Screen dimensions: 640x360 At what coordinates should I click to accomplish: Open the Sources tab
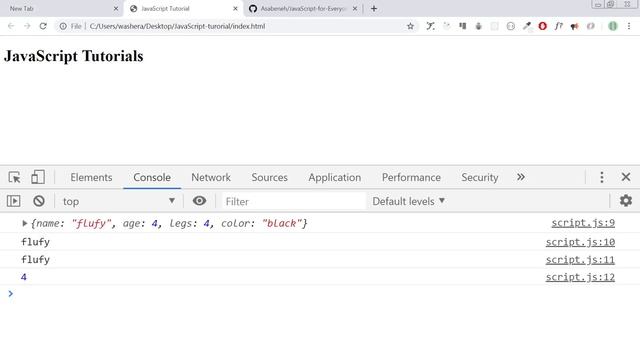coord(269,178)
